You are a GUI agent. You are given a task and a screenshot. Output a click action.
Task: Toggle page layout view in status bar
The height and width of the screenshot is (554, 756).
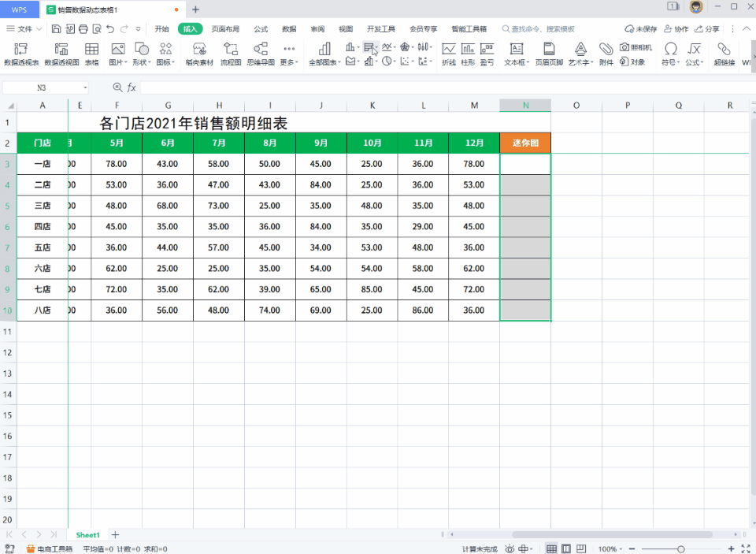[567, 548]
